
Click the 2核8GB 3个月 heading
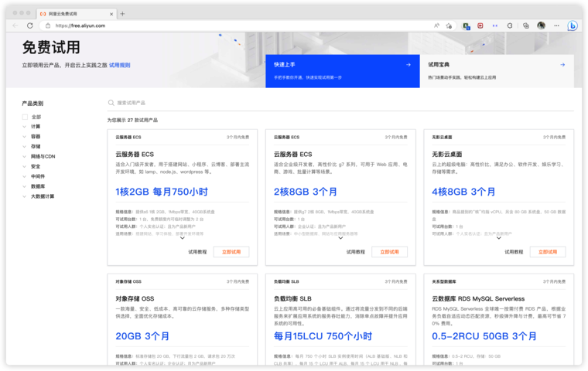tap(306, 192)
